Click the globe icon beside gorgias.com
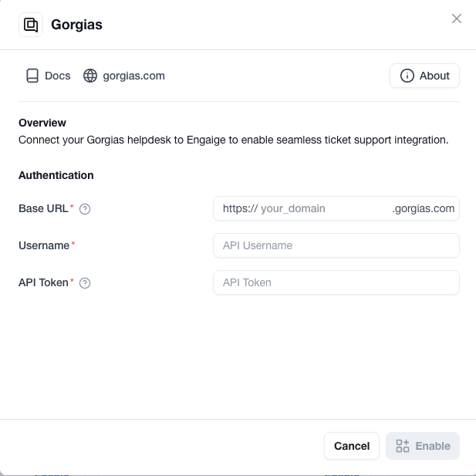The width and height of the screenshot is (476, 476). 90,76
